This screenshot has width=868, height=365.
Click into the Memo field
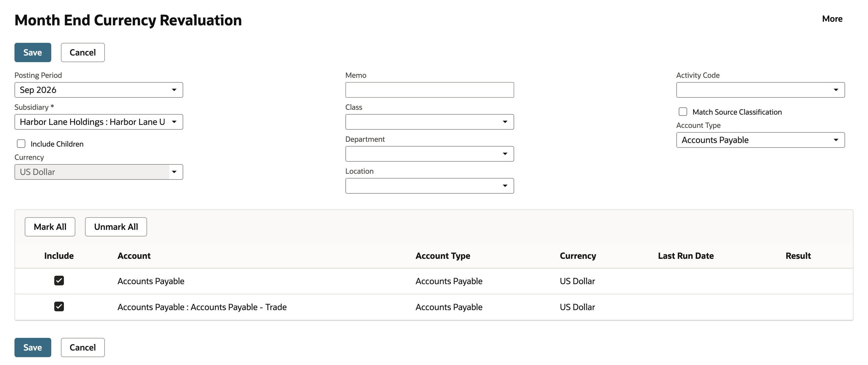[x=429, y=90]
